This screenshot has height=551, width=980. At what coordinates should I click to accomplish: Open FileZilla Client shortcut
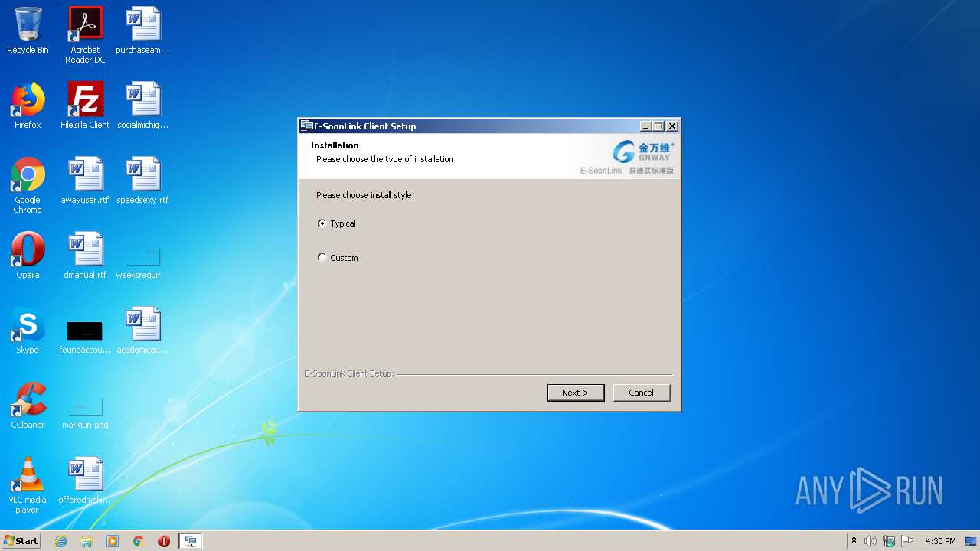point(85,106)
